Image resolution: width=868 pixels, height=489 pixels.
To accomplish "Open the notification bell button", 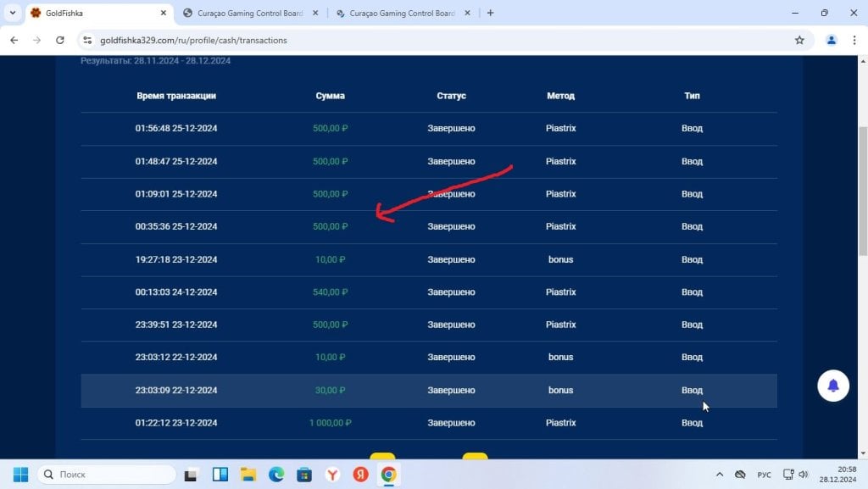I will point(833,386).
